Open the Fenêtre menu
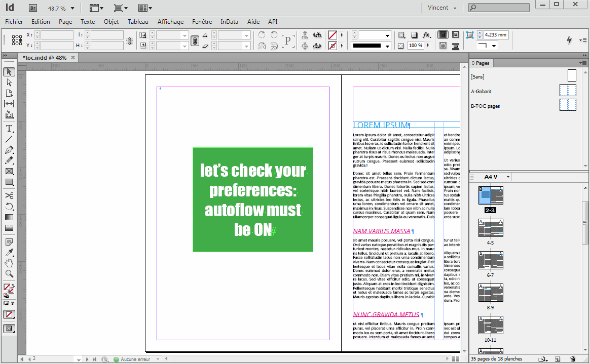Image resolution: width=590 pixels, height=364 pixels. pyautogui.click(x=202, y=22)
